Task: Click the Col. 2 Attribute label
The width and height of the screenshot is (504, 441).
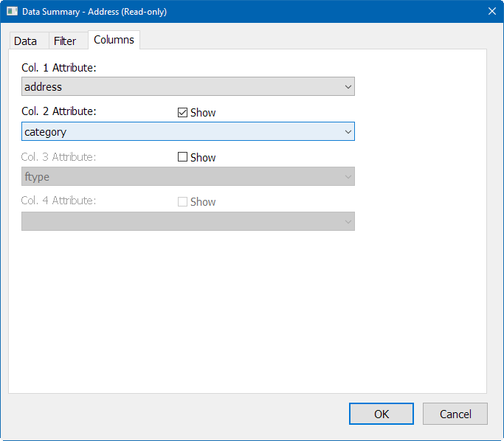Action: pyautogui.click(x=59, y=112)
